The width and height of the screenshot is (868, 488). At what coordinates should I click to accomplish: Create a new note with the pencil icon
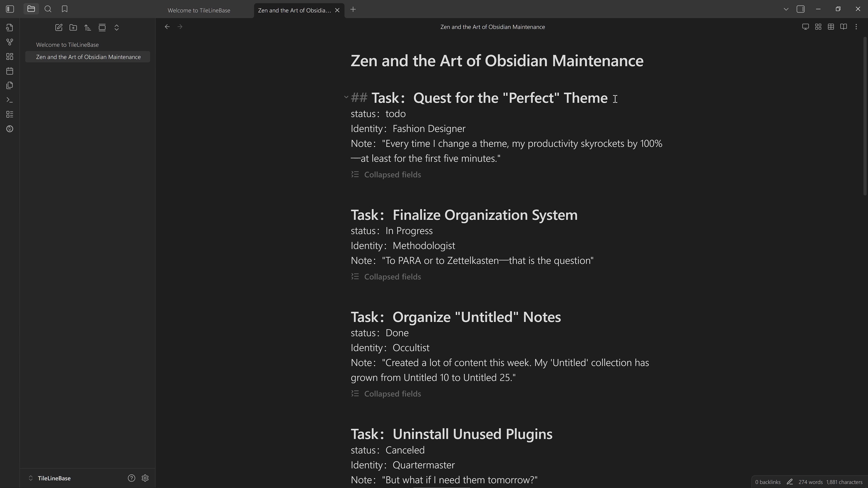point(59,28)
